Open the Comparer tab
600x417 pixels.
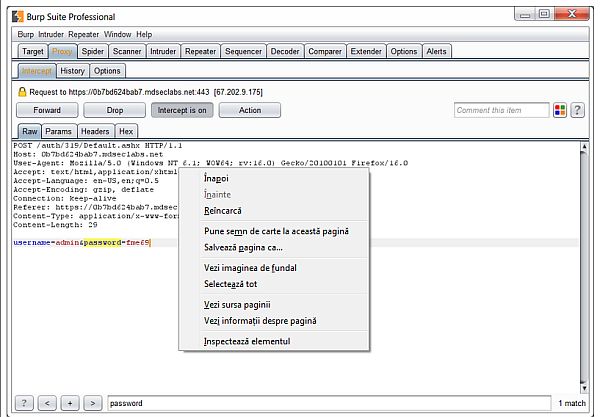pos(325,51)
